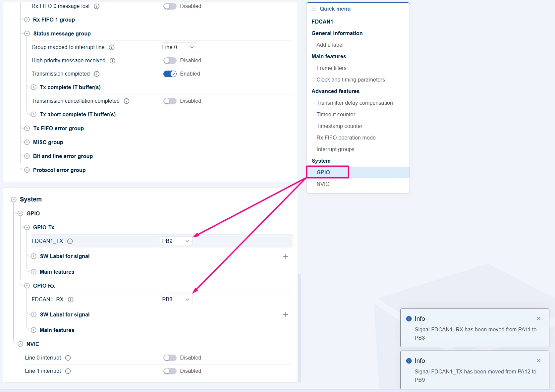
Task: Click info icon beside High priority message received
Action: pyautogui.click(x=112, y=61)
